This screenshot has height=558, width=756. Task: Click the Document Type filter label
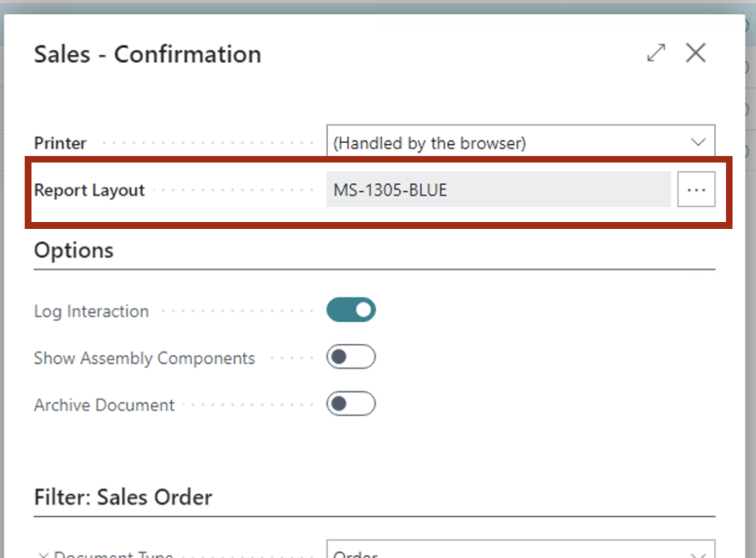113,555
